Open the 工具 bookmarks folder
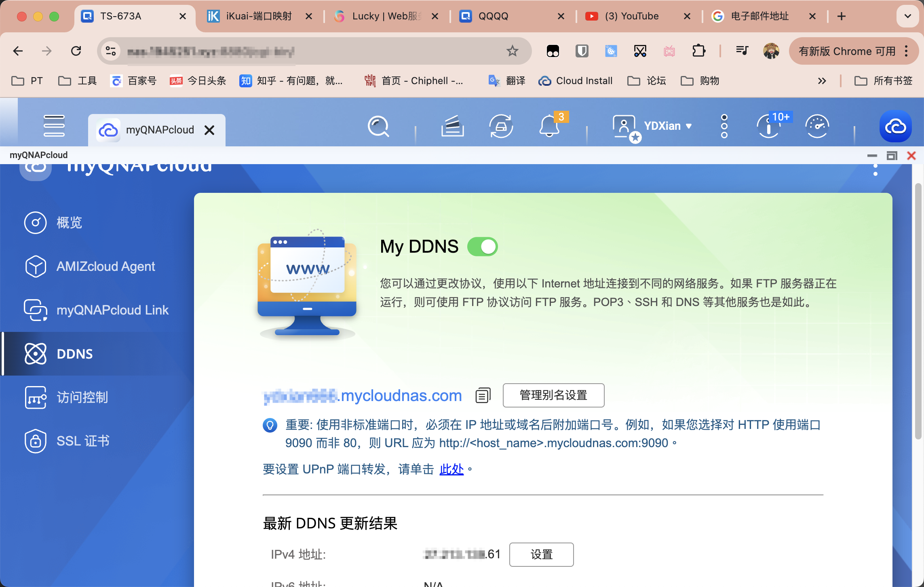The image size is (924, 587). pyautogui.click(x=78, y=81)
